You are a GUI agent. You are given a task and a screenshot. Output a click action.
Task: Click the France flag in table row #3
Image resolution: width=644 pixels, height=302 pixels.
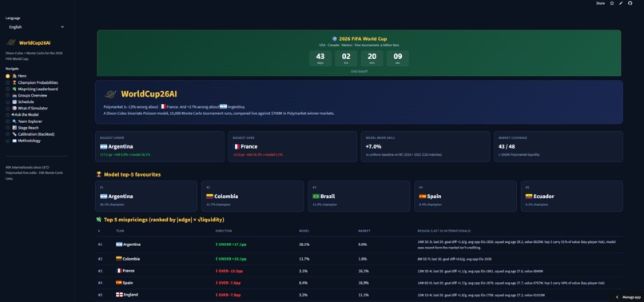pyautogui.click(x=120, y=271)
